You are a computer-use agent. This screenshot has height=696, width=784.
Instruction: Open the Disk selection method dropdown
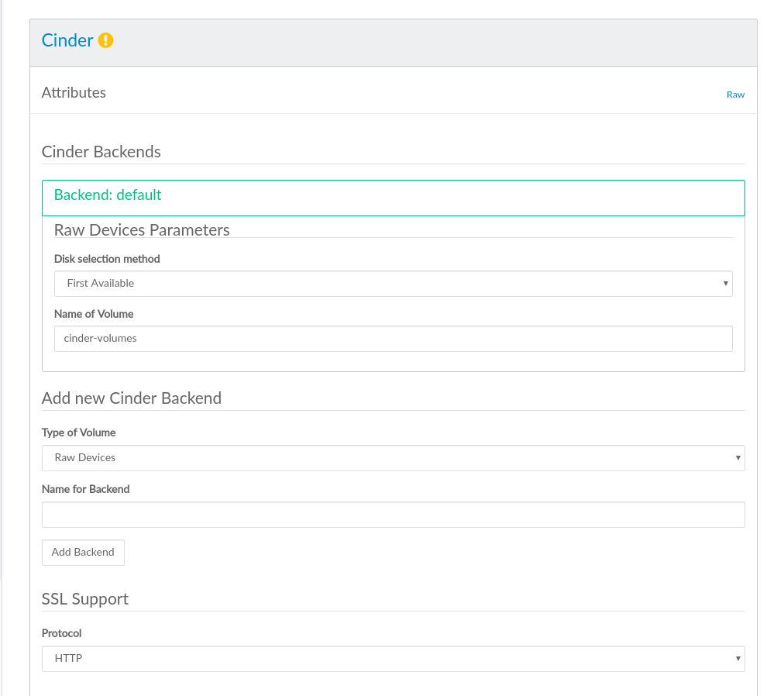coord(393,284)
